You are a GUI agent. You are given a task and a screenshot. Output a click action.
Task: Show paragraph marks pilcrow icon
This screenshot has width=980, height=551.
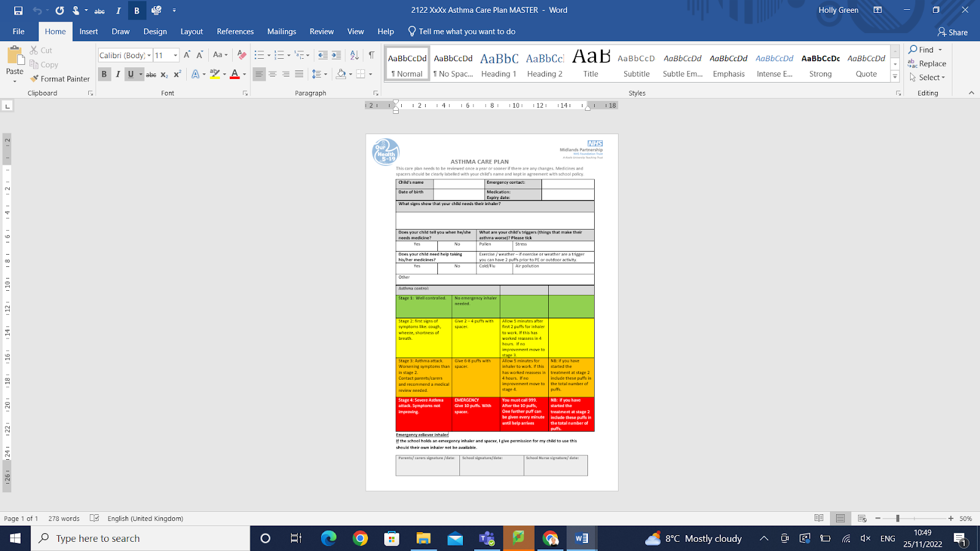pyautogui.click(x=371, y=55)
